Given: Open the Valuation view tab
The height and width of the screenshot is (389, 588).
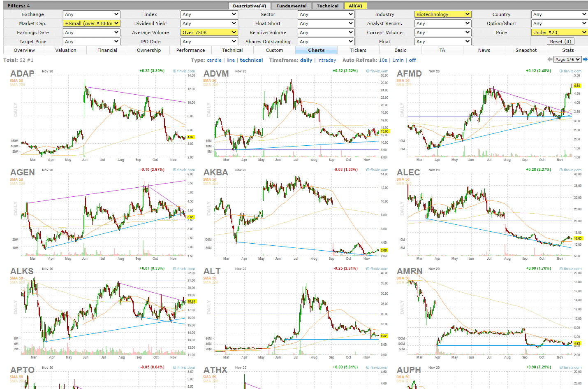Looking at the screenshot, I should point(66,50).
